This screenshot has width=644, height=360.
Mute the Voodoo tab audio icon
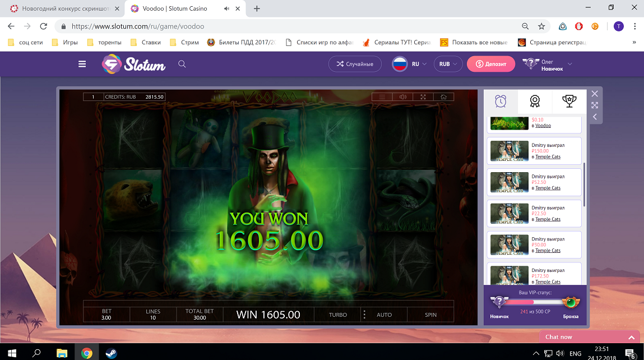[226, 8]
